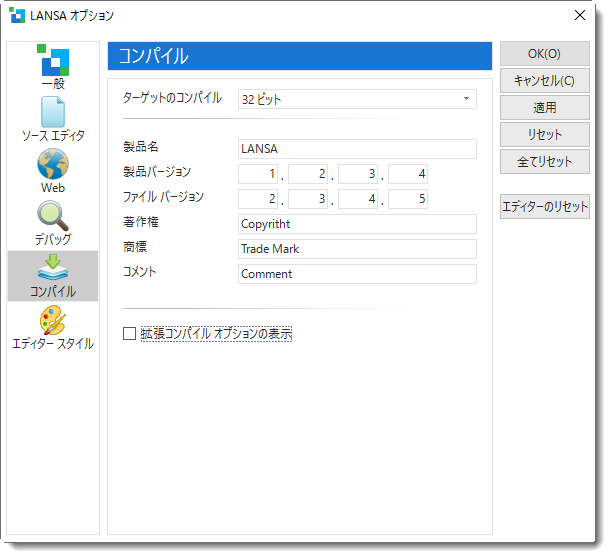Click the first ファイル バージョン box with 2
611x558 pixels.
258,199
